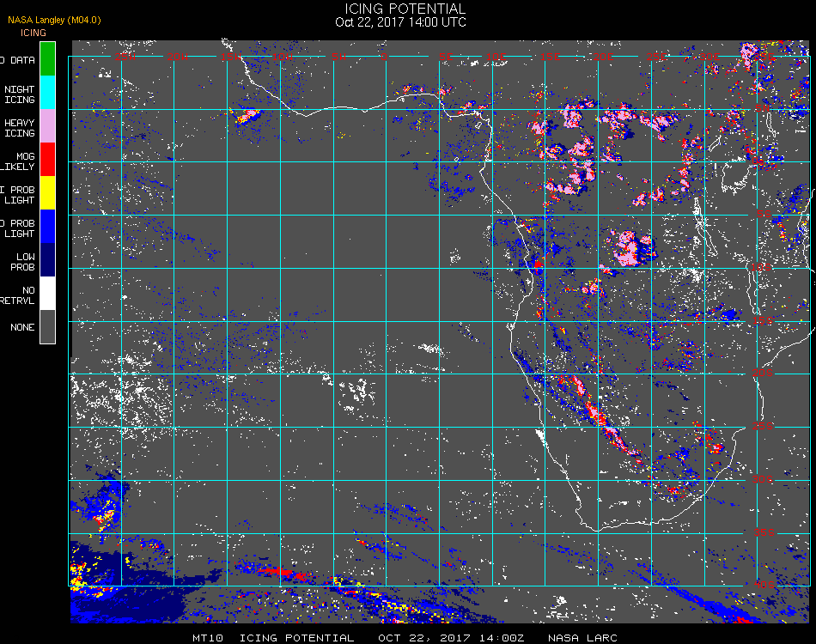Click the '5N' latitude label

[x=763, y=108]
